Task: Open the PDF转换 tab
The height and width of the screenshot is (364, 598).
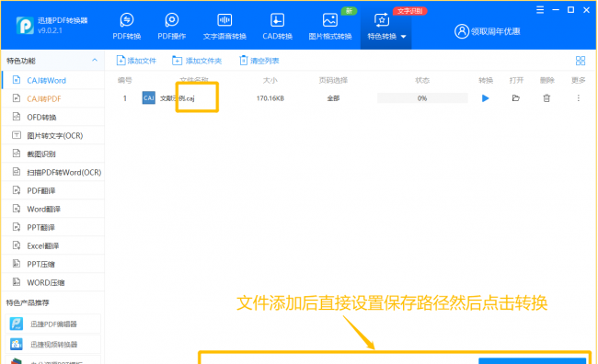Action: click(127, 26)
